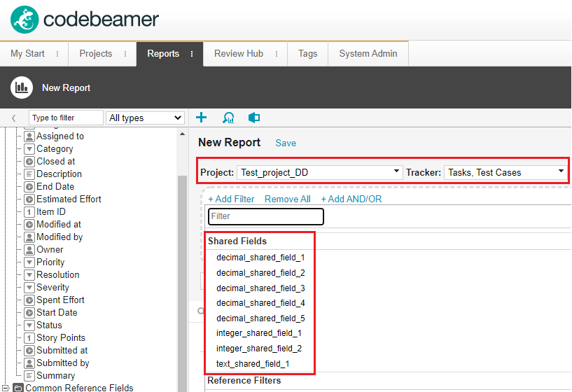Open the System Admin tab
The image size is (572, 392).
tap(368, 54)
